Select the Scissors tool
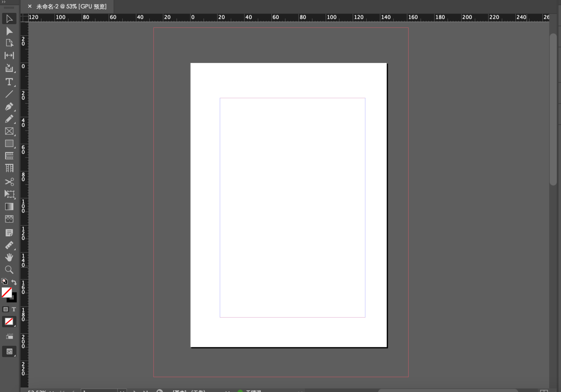 point(9,182)
